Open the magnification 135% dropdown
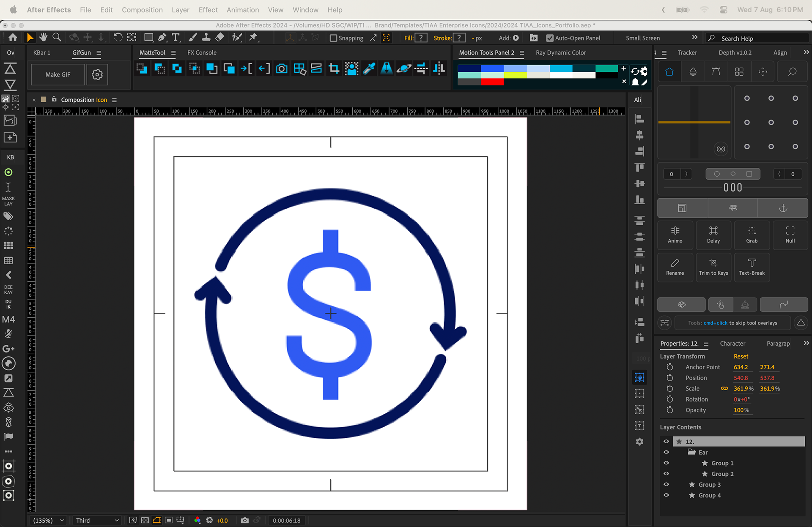Screen dimensions: 812x527 coord(49,521)
